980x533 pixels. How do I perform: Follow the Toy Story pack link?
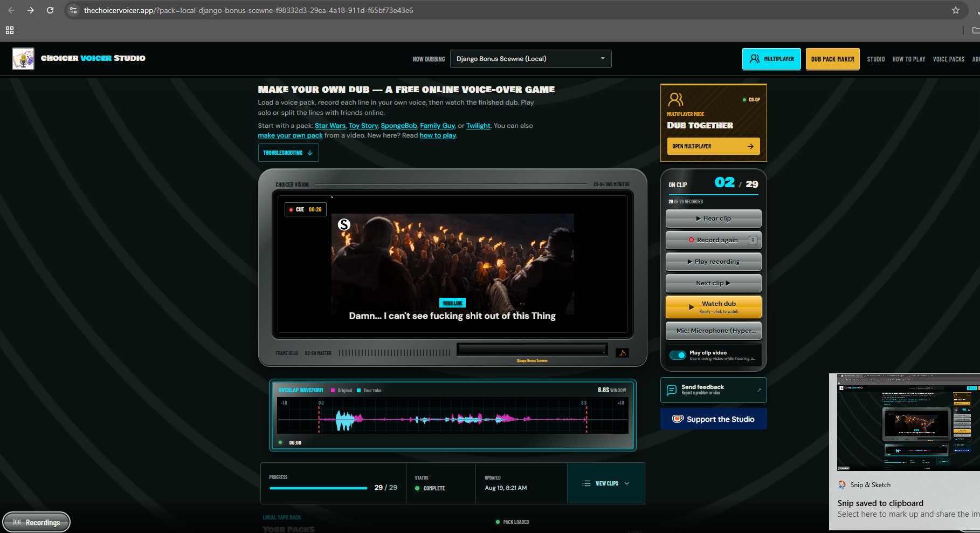click(363, 126)
